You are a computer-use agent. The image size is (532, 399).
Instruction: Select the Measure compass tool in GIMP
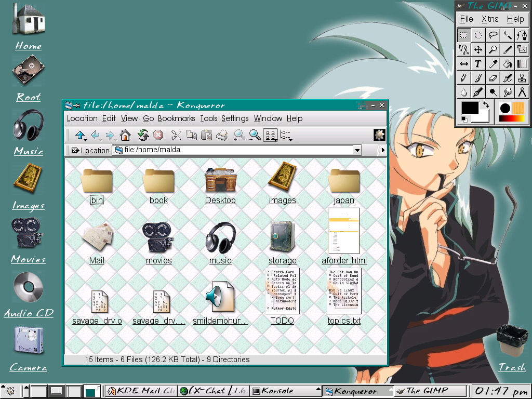coord(522,92)
